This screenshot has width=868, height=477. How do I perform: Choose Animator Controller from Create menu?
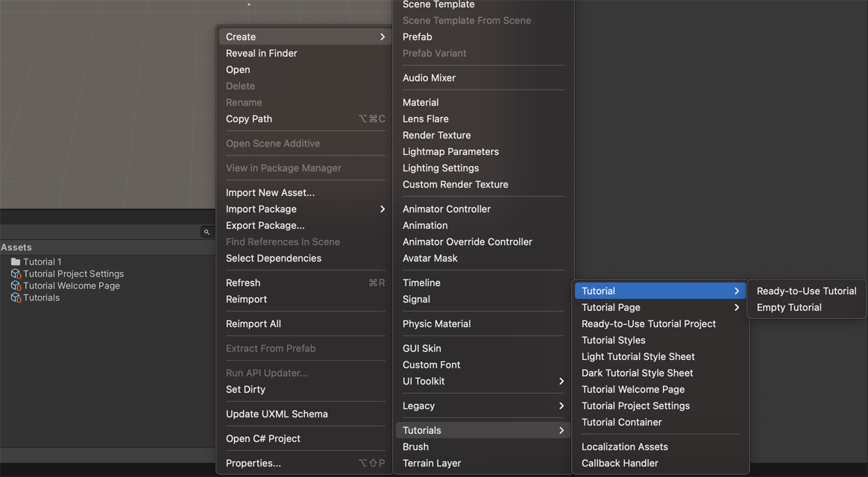(447, 209)
